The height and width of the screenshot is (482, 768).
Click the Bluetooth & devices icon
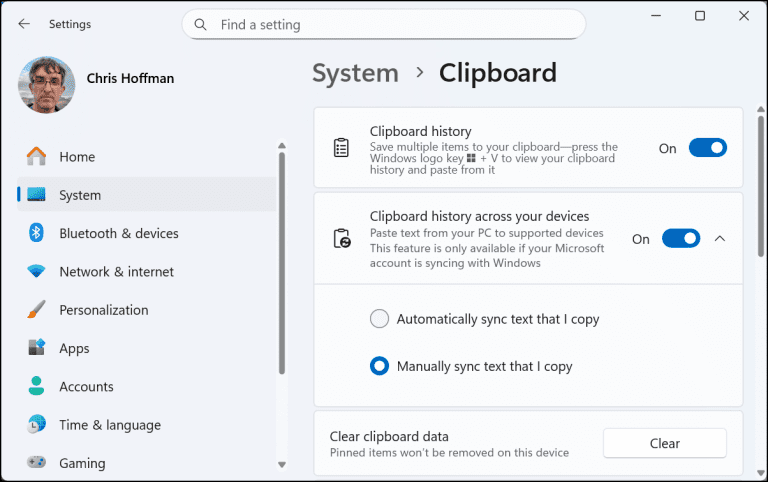pos(37,233)
